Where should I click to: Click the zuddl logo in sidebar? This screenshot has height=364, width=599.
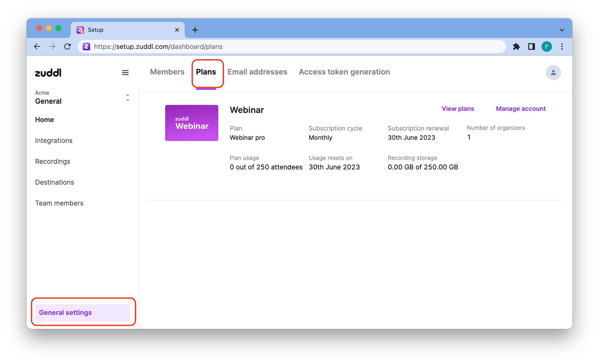48,73
